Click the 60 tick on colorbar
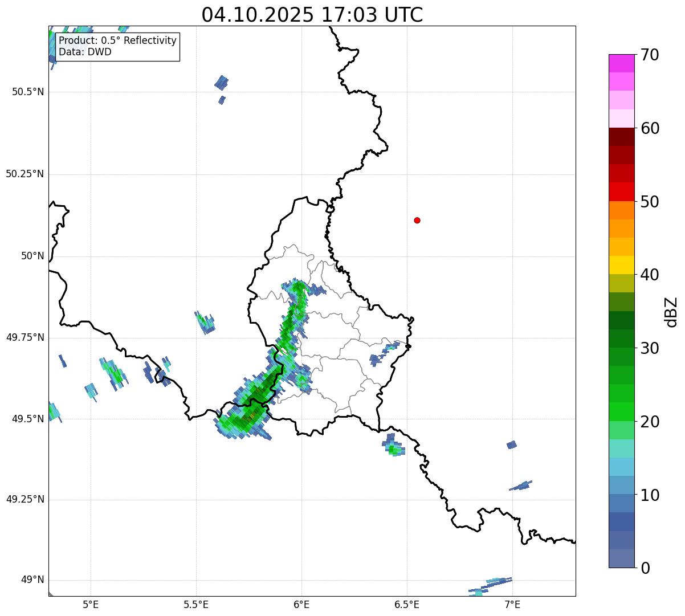 650,128
